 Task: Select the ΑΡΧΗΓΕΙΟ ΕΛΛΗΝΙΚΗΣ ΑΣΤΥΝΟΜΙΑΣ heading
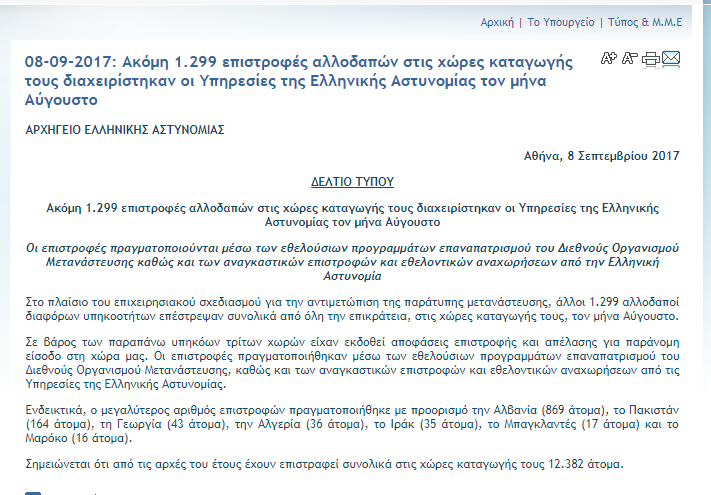click(125, 130)
